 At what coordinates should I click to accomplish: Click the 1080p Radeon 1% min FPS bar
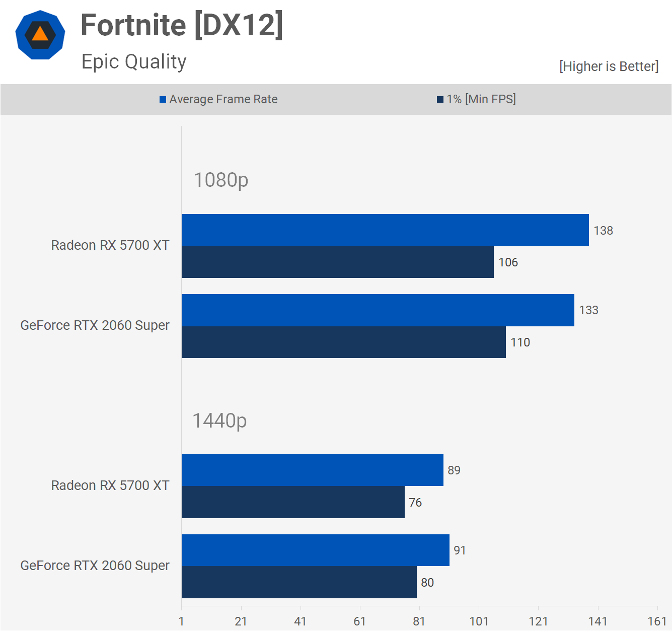point(338,262)
